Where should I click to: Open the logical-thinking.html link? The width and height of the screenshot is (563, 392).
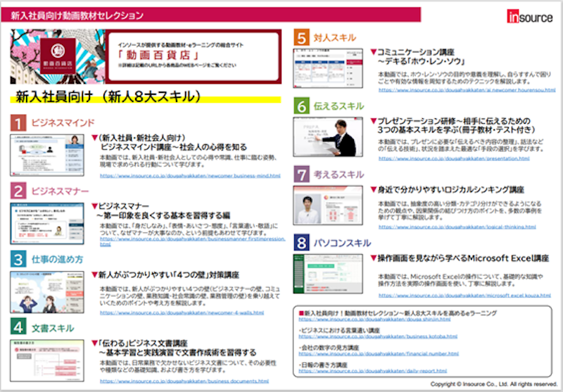coord(457,227)
